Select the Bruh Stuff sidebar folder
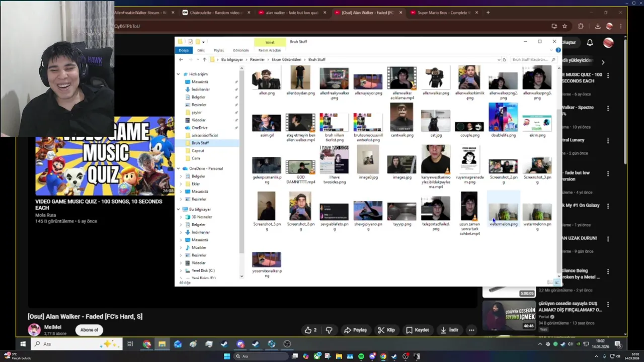Image resolution: width=644 pixels, height=362 pixels. click(x=200, y=143)
